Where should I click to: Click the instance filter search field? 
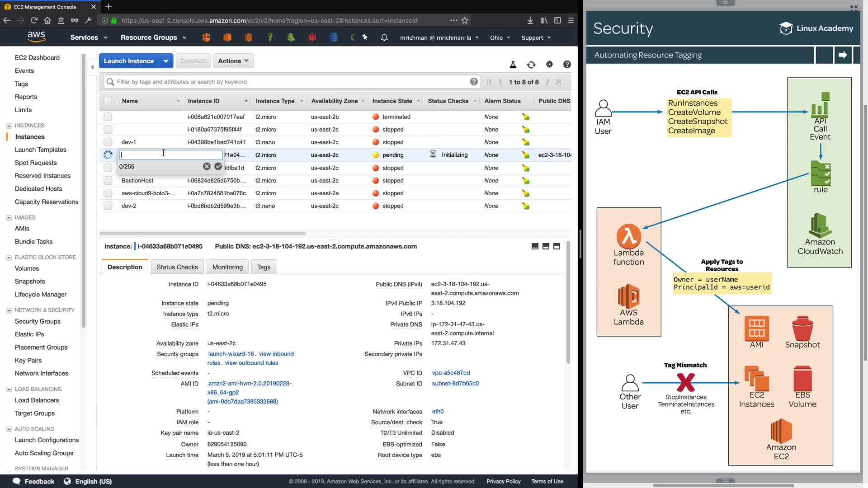(x=289, y=82)
